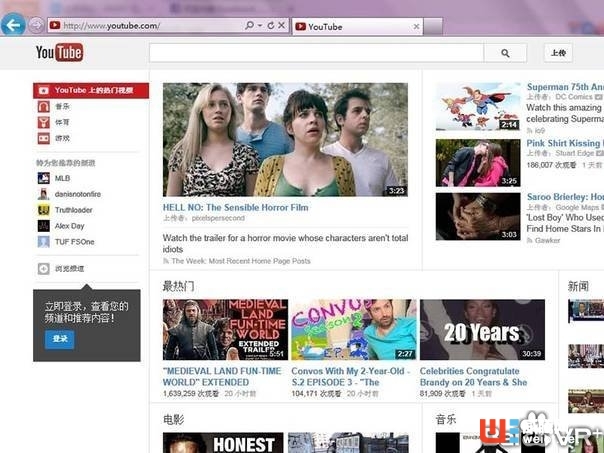Viewport: 604px width, 453px height.
Task: Click the Truthloader channel icon
Action: point(44,210)
